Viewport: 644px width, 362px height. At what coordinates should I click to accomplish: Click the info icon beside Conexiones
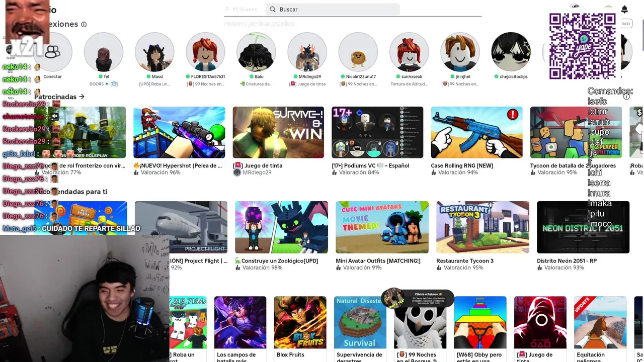[x=84, y=24]
